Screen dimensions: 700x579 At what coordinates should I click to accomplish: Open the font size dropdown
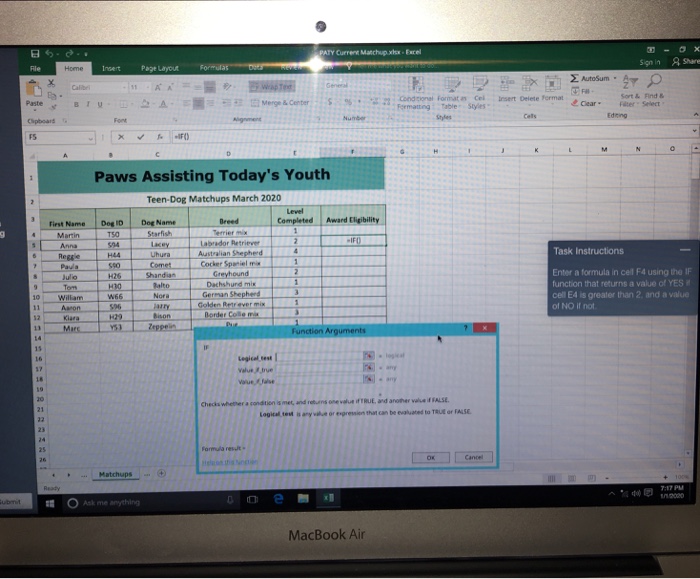[148, 87]
